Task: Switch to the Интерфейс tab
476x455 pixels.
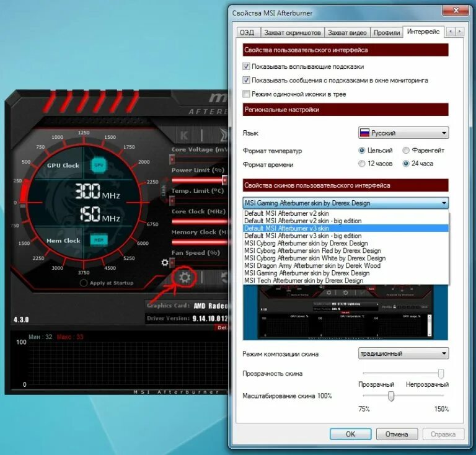Action: coord(423,32)
